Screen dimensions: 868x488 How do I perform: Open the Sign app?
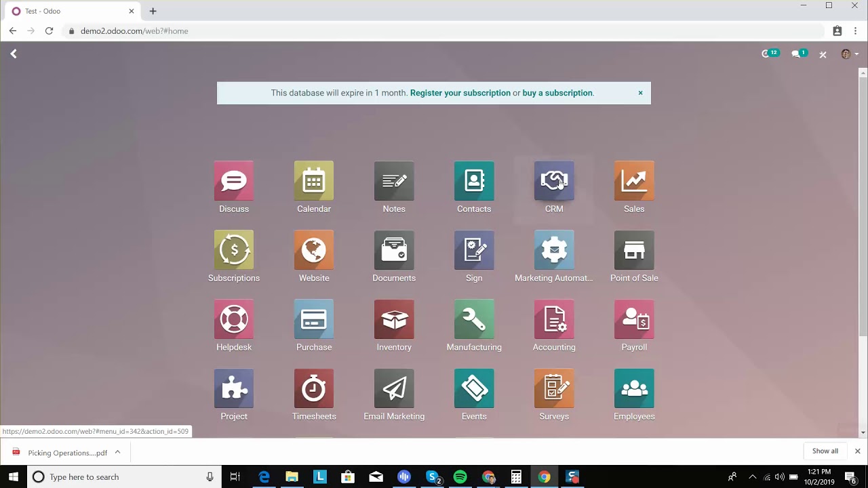474,250
